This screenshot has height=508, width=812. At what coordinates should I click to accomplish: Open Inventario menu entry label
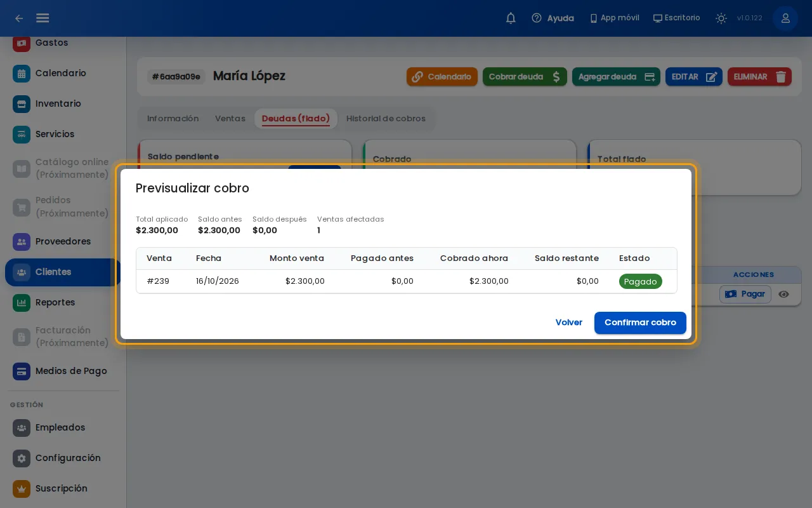[58, 104]
